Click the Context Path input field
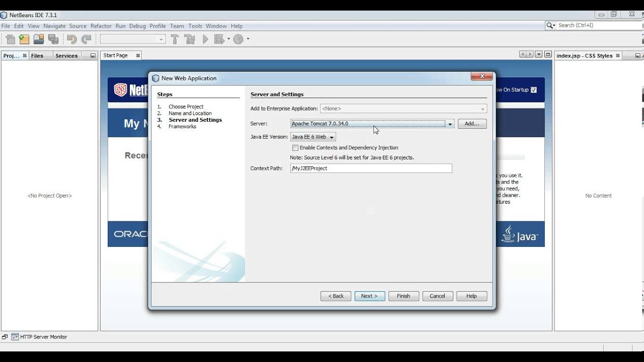644x362 pixels. click(371, 168)
